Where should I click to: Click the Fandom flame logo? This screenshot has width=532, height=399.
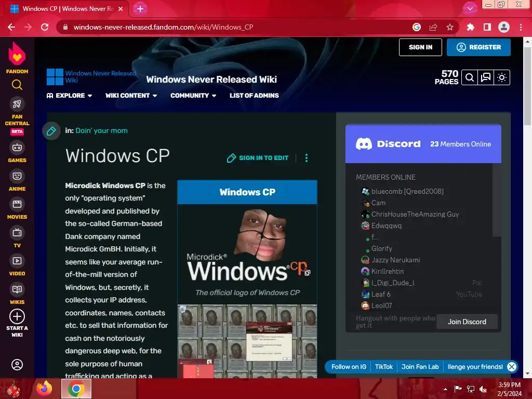(x=17, y=54)
